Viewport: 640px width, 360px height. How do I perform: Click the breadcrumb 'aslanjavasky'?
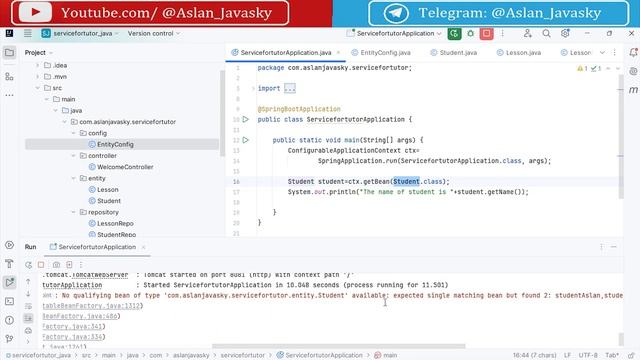tap(191, 356)
